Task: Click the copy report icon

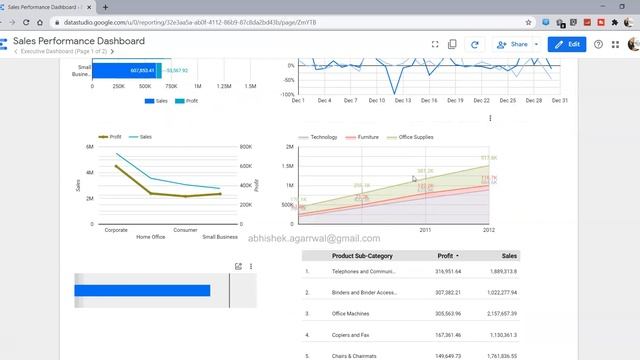Action: pos(452,44)
